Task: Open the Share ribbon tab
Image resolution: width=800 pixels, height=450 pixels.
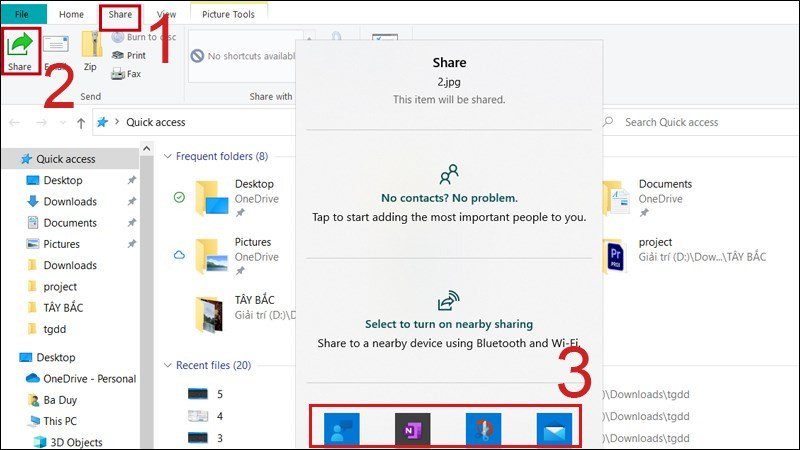Action: tap(120, 14)
